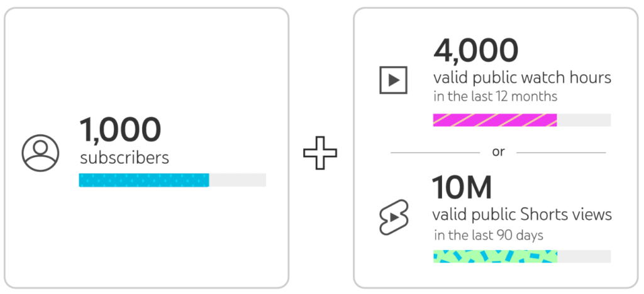Click the YouTube Shorts logo icon
644x294 pixels.
pos(394,217)
